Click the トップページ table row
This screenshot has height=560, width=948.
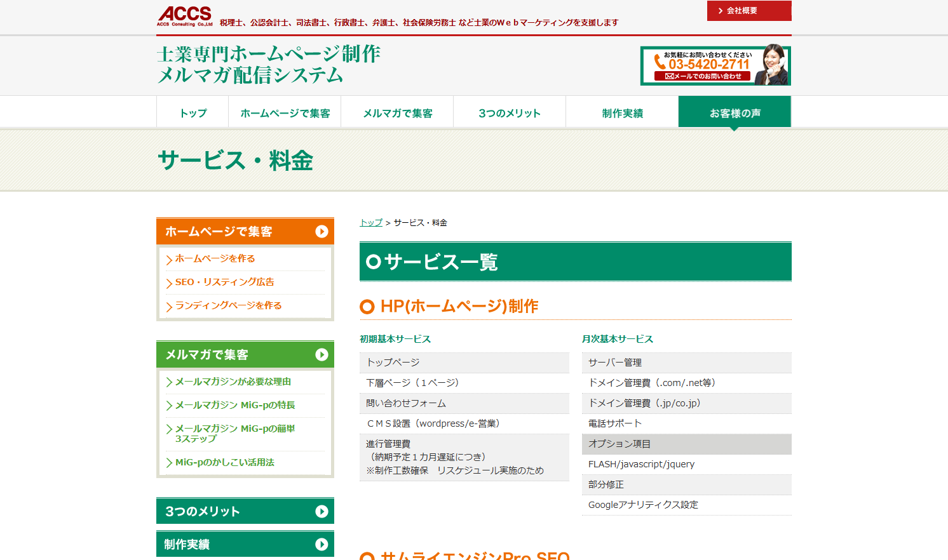coord(464,363)
